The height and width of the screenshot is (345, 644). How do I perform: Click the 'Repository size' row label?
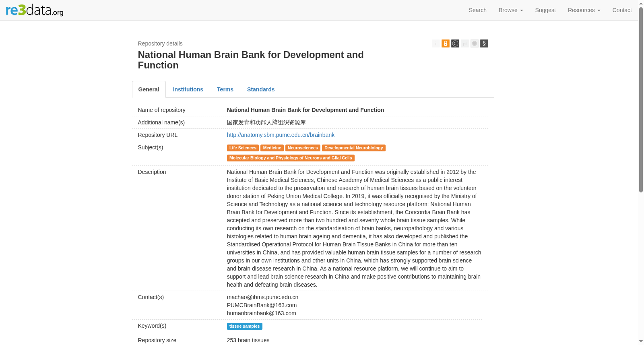(157, 340)
